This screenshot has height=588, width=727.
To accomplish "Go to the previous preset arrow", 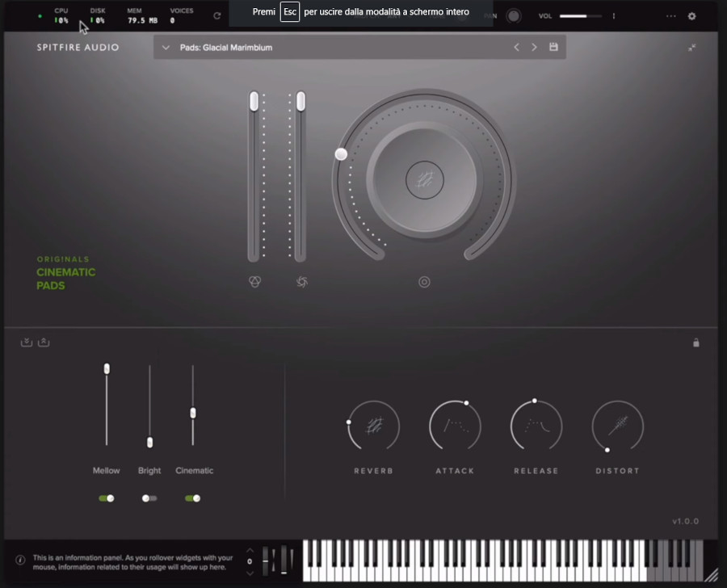I will pyautogui.click(x=516, y=48).
